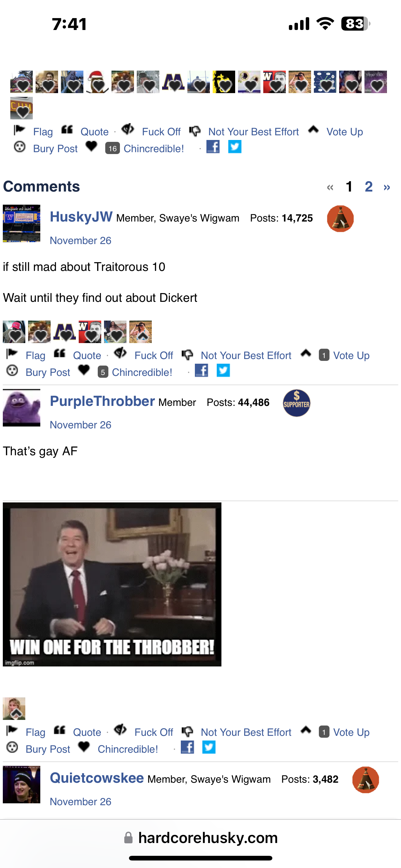Share HuskyJW's comment on Facebook
401x868 pixels.
[x=201, y=370]
